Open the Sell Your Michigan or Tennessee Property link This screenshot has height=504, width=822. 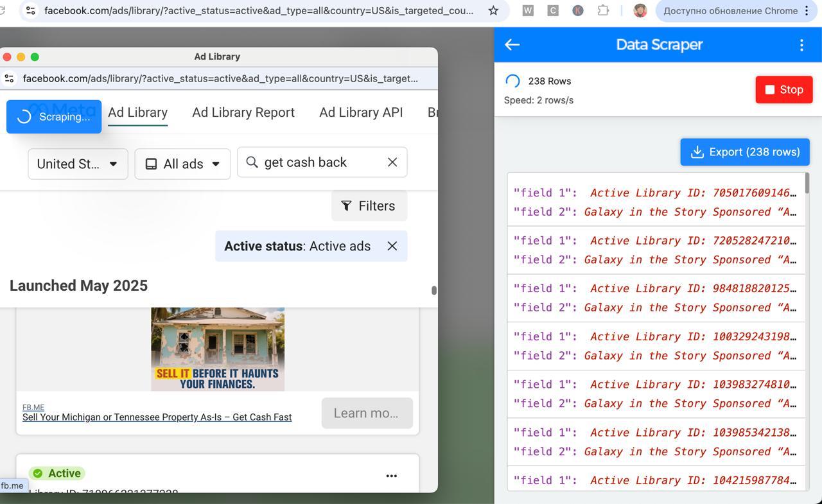(x=157, y=417)
